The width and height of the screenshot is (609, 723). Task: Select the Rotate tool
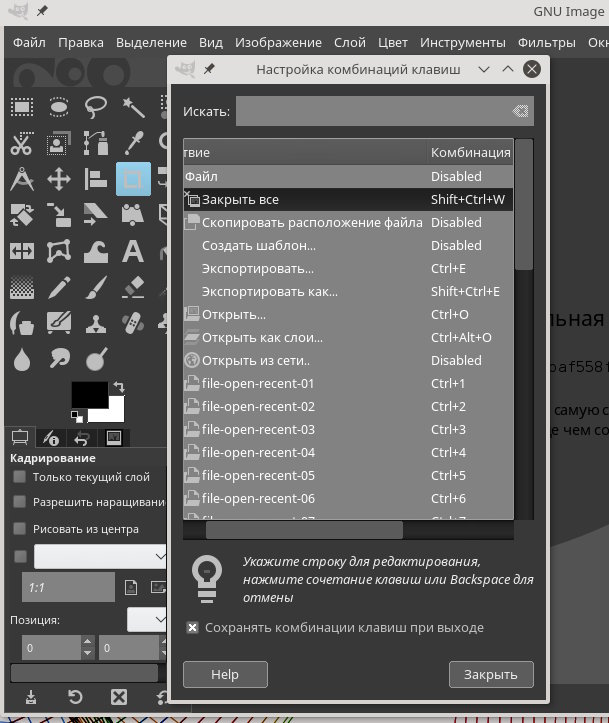click(22, 215)
